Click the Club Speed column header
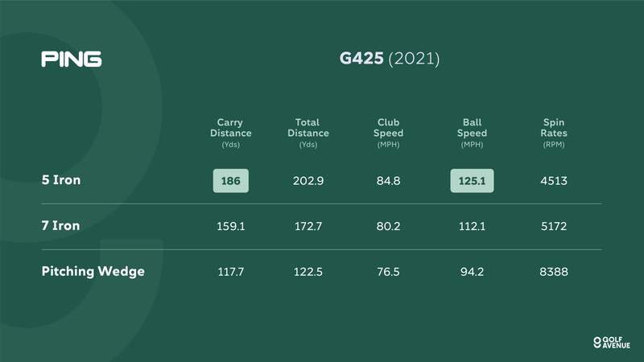 pos(388,133)
